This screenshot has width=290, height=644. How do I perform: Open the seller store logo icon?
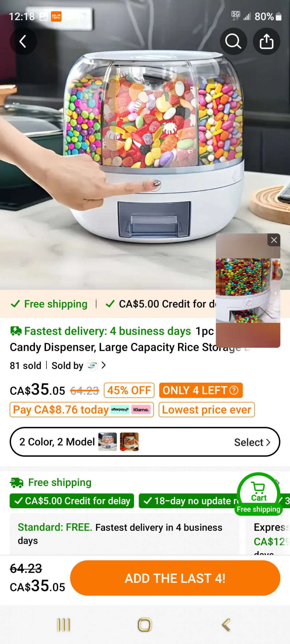click(92, 365)
